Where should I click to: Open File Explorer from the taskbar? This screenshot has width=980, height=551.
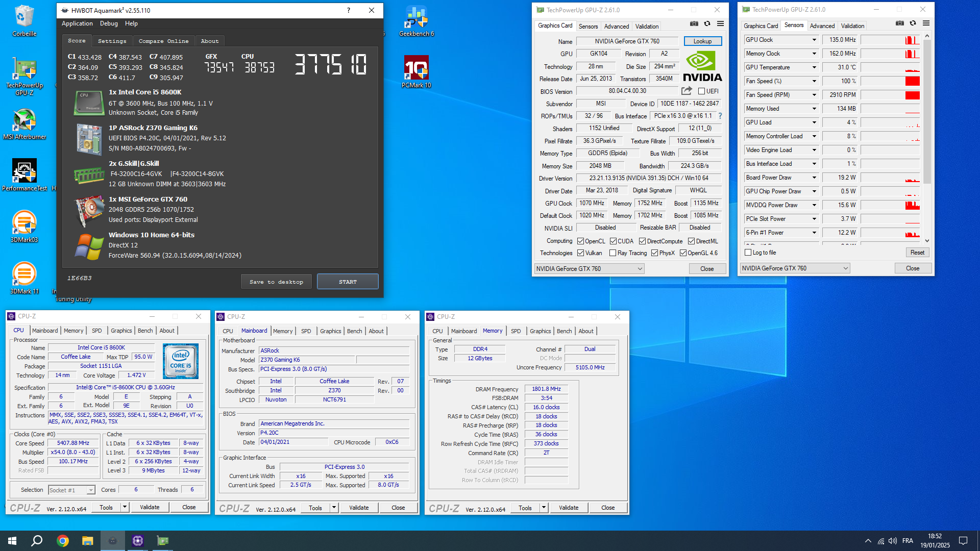(88, 541)
